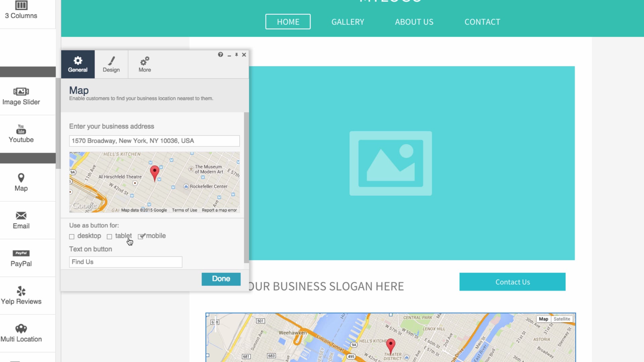
Task: Minimize the Map settings dialog
Action: coord(229,55)
